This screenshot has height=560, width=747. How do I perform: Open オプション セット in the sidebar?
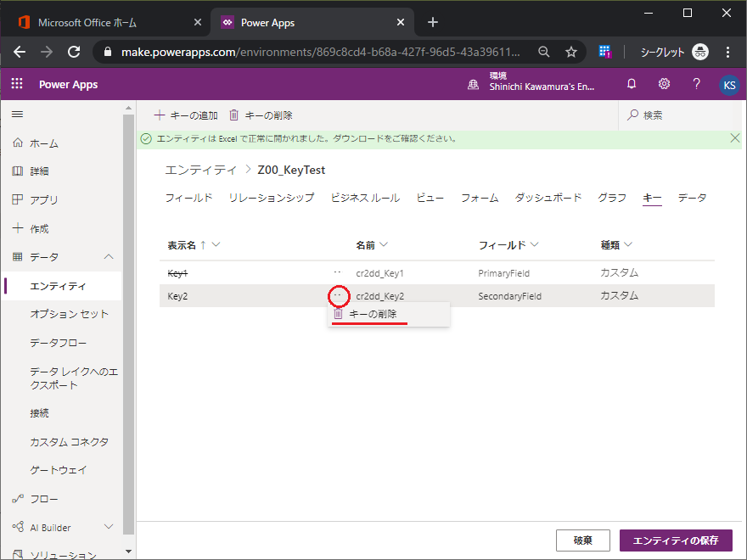[x=69, y=314]
